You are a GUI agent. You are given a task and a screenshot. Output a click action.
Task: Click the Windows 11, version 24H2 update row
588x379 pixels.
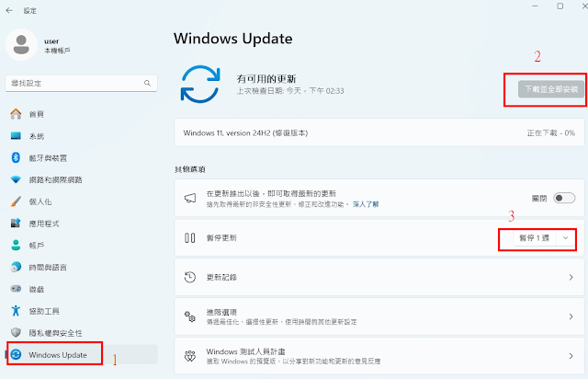tap(379, 132)
